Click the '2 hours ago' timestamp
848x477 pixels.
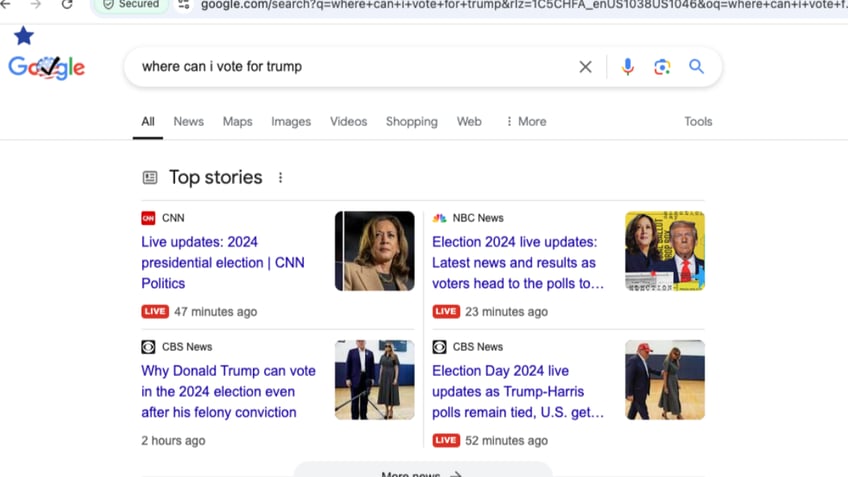click(173, 441)
